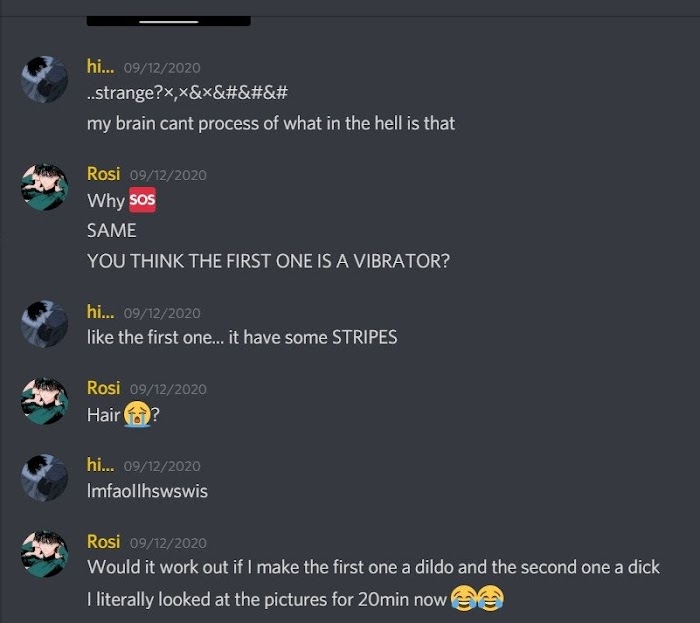
Task: Click the red SOS emoji
Action: (x=142, y=200)
